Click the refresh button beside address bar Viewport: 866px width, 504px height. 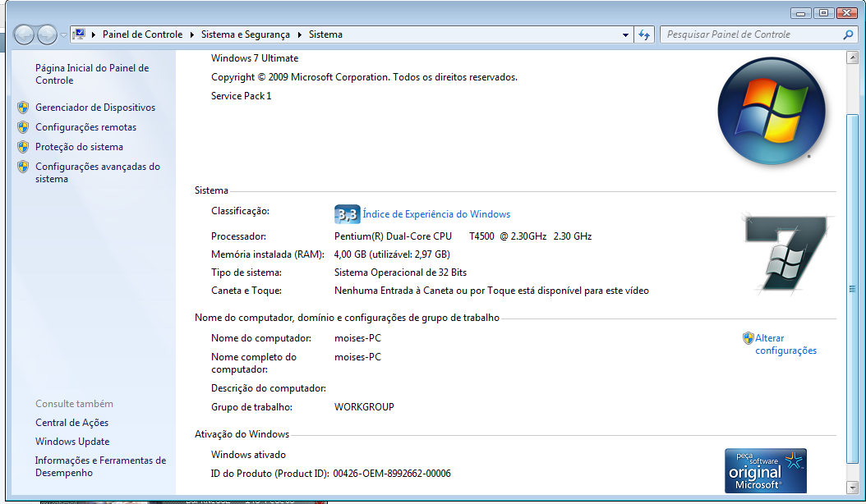click(644, 34)
